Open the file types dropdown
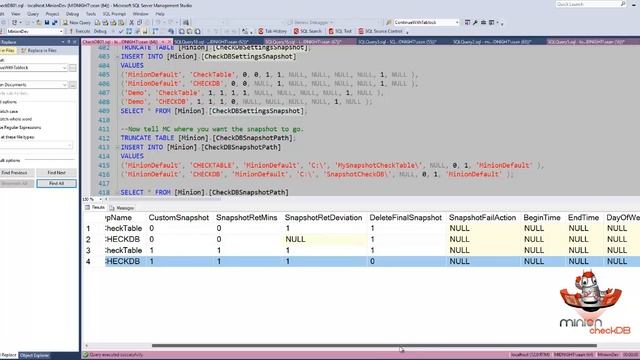The width and height of the screenshot is (640, 360). click(70, 145)
